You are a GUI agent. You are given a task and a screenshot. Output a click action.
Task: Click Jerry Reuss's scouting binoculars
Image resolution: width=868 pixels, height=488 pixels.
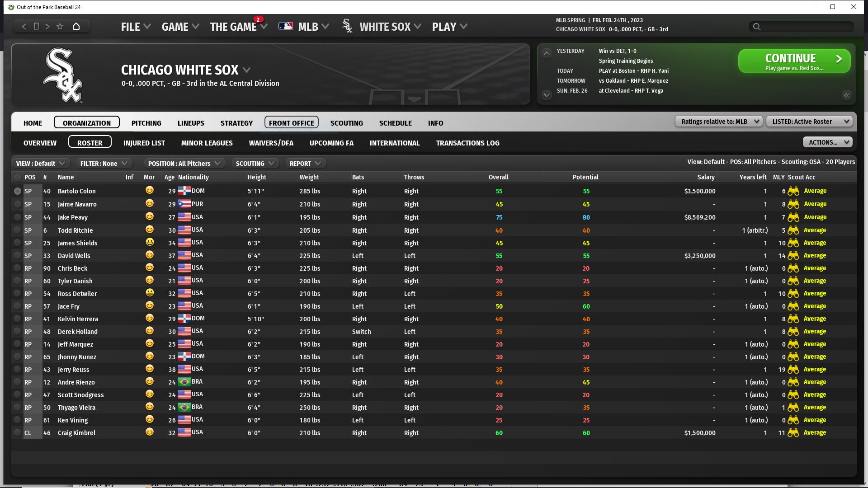point(793,370)
